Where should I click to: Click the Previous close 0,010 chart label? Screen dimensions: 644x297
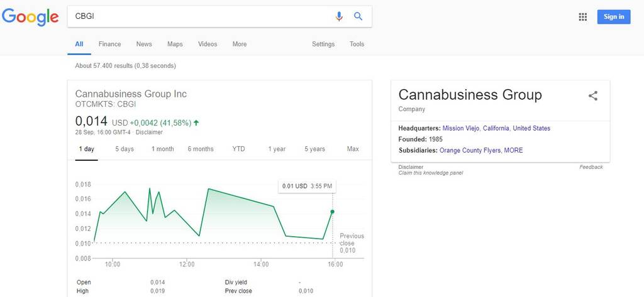click(352, 243)
